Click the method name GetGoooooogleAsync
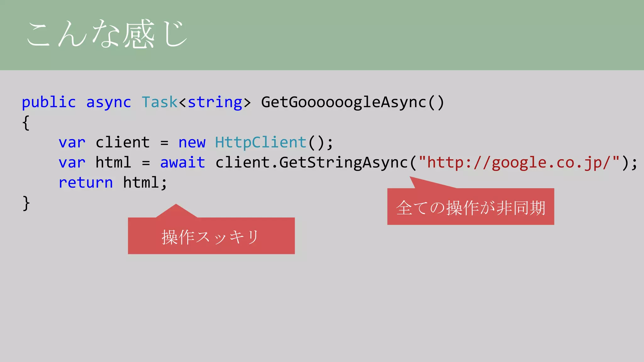Screen dimensions: 644x362 (344, 102)
